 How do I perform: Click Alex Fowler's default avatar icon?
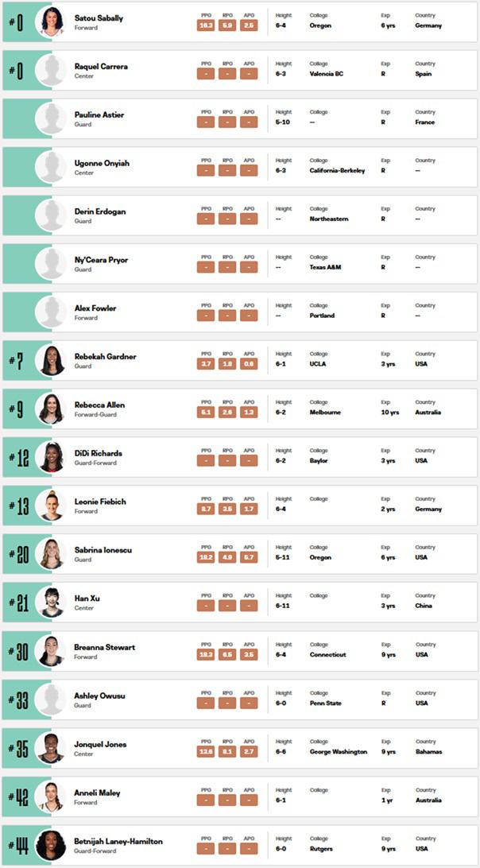[x=51, y=312]
